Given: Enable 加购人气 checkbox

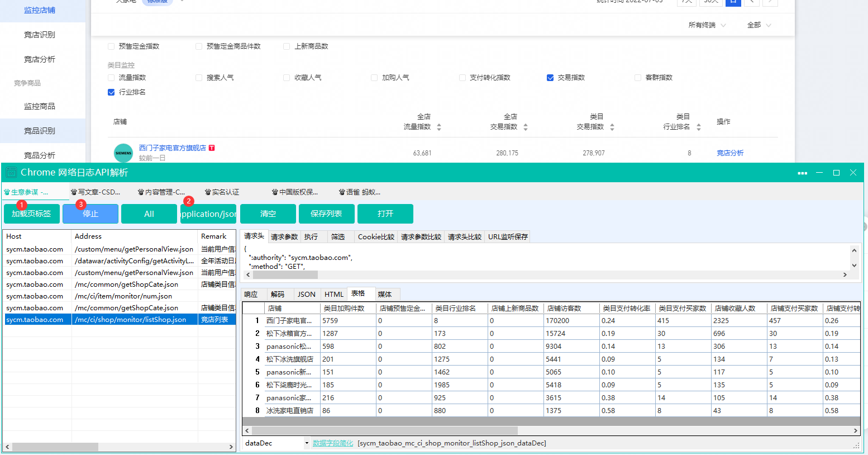Looking at the screenshot, I should 374,78.
